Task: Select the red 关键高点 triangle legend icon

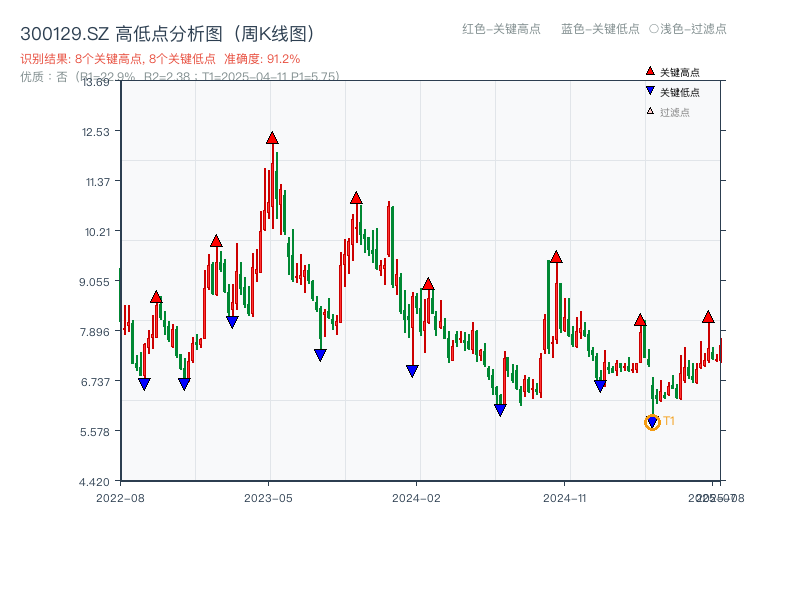Action: coord(648,72)
